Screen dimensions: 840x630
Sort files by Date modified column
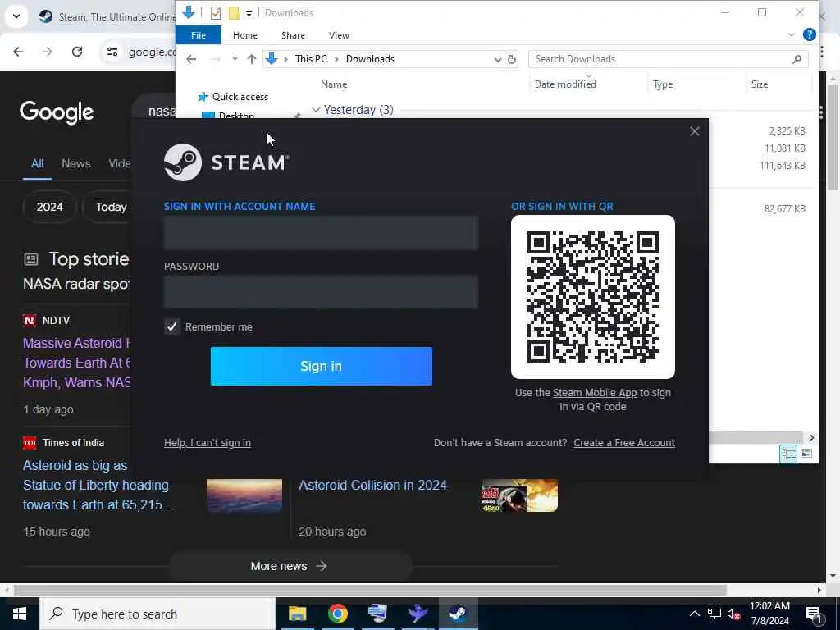(x=565, y=84)
